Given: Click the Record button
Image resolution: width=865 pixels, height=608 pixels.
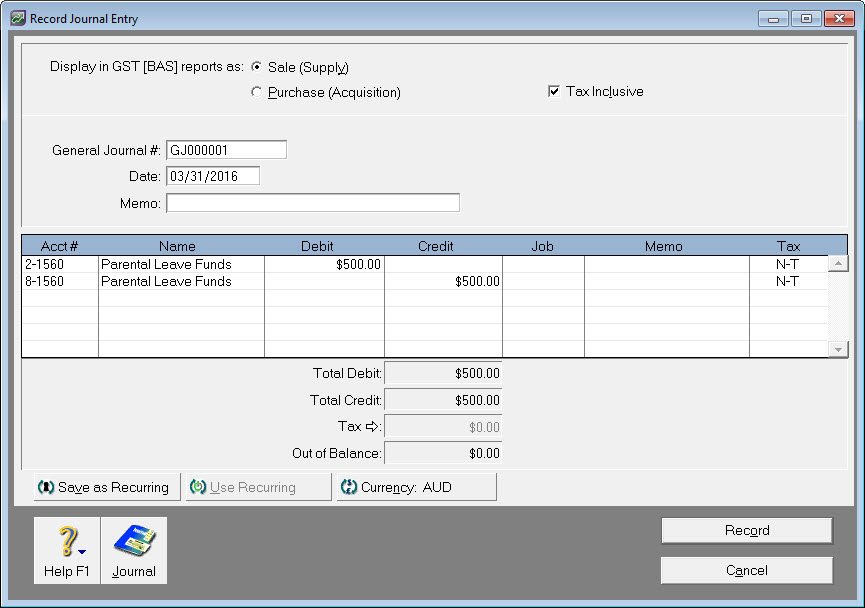Looking at the screenshot, I should pyautogui.click(x=746, y=530).
